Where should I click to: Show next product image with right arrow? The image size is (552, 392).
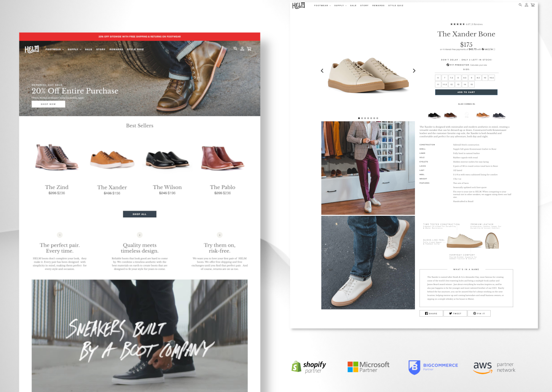[414, 71]
